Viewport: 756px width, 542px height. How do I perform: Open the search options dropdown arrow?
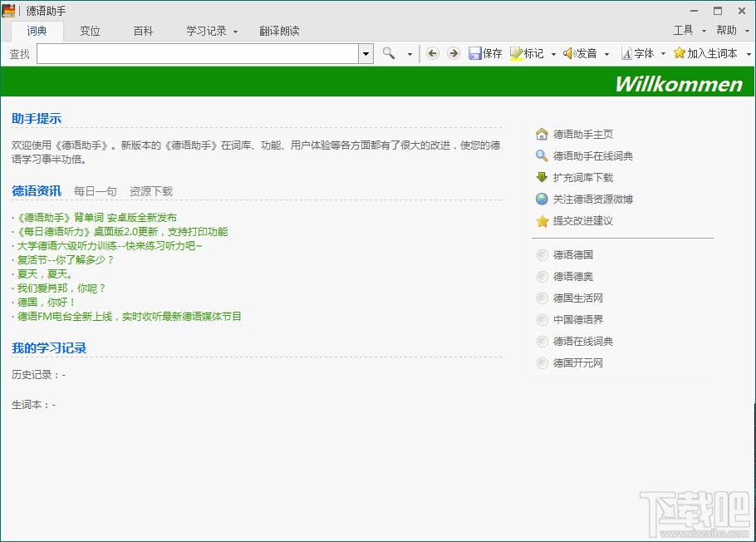[x=410, y=54]
